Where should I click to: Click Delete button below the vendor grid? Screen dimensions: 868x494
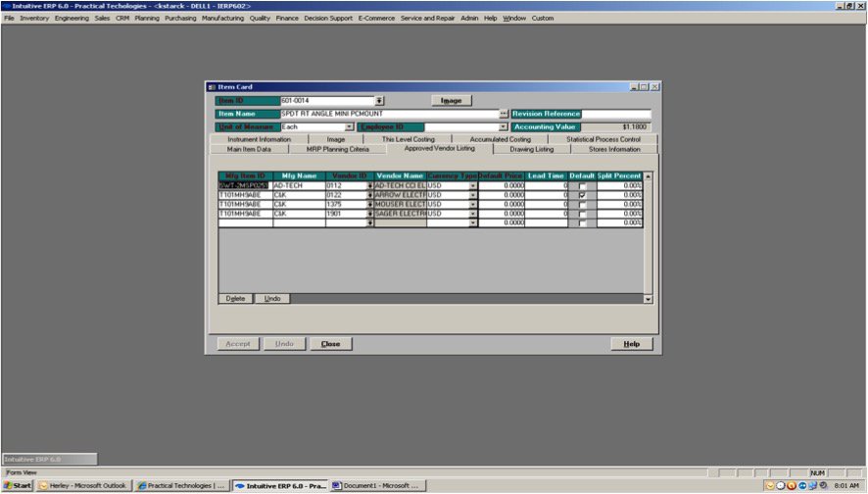pyautogui.click(x=235, y=299)
